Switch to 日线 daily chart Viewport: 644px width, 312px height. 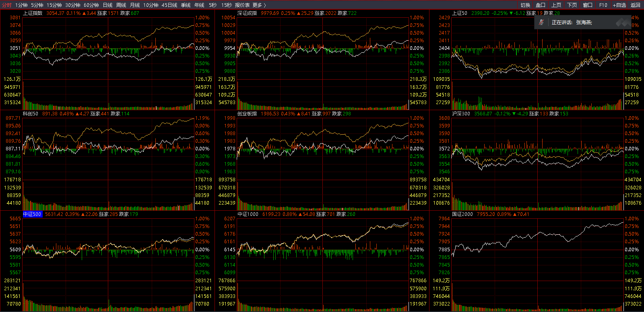tap(107, 5)
